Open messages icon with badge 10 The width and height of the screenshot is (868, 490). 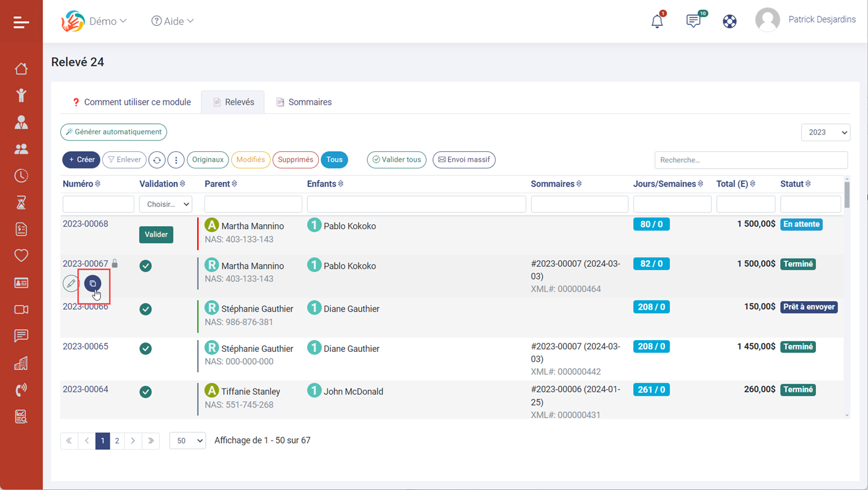[x=694, y=20]
